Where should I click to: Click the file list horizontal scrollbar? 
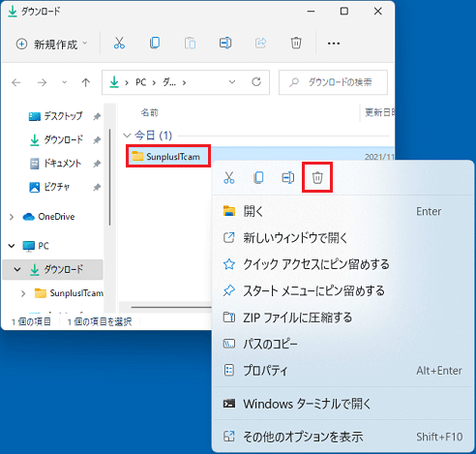[x=171, y=307]
